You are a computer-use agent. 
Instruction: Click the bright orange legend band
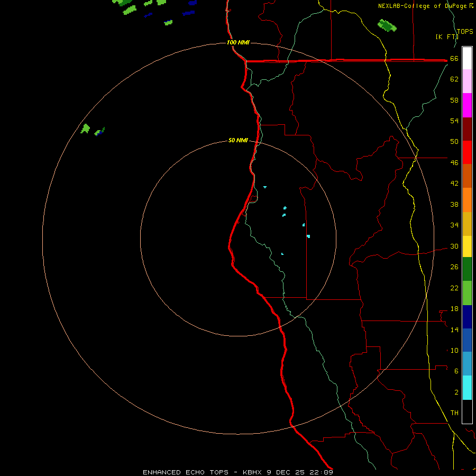point(467,200)
